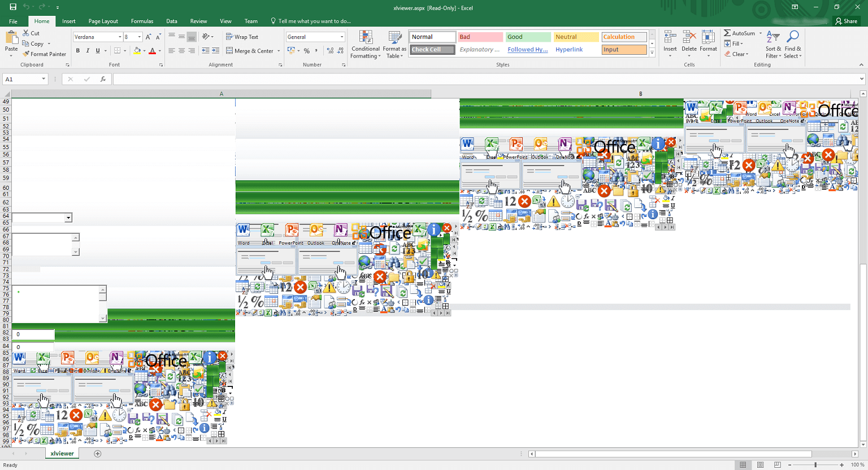Pick the yellow fill color bucket
The height and width of the screenshot is (470, 868).
tap(137, 51)
